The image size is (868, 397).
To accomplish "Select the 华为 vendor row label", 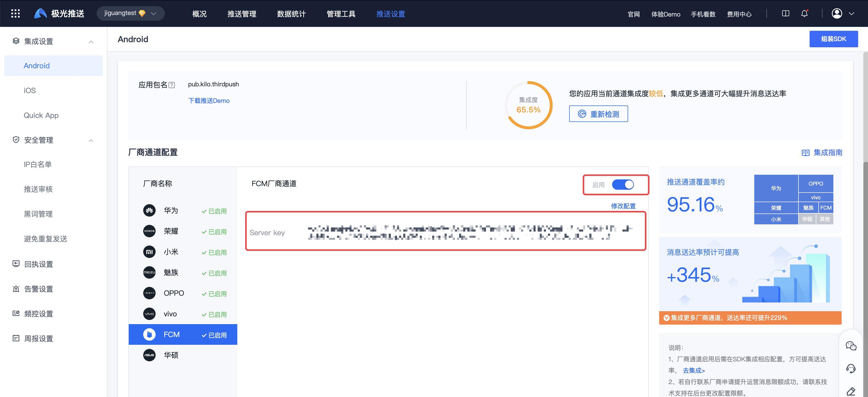I will tap(171, 210).
